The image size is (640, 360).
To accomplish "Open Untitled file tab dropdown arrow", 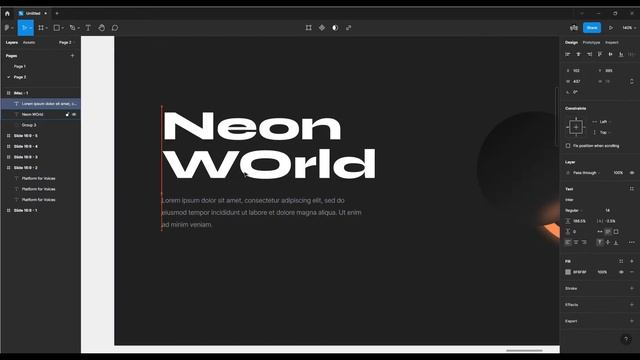I will pyautogui.click(x=46, y=13).
